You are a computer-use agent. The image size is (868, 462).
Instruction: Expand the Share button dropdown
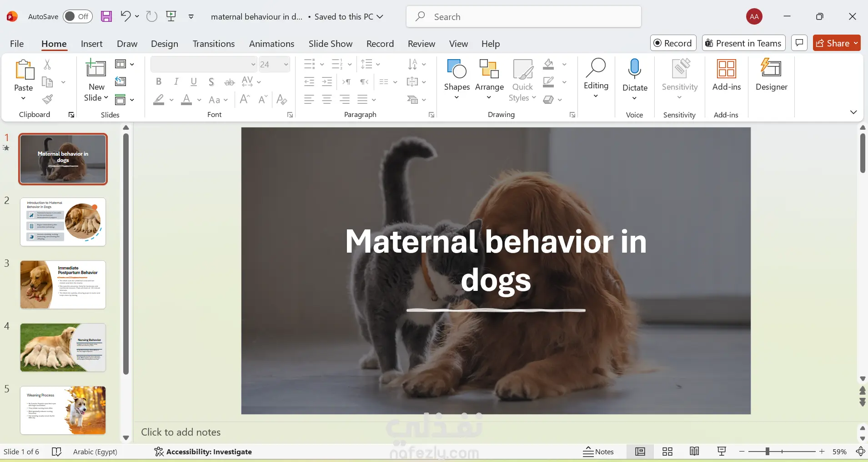click(x=856, y=43)
